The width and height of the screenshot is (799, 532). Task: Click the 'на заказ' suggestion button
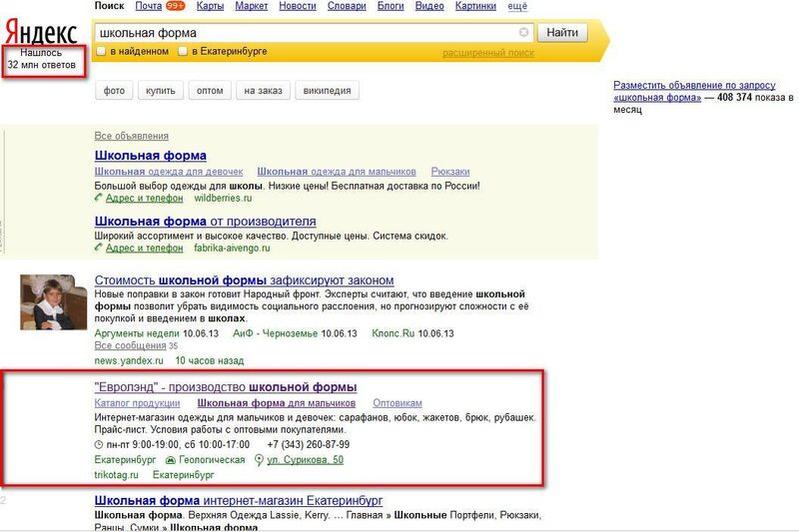pyautogui.click(x=263, y=90)
